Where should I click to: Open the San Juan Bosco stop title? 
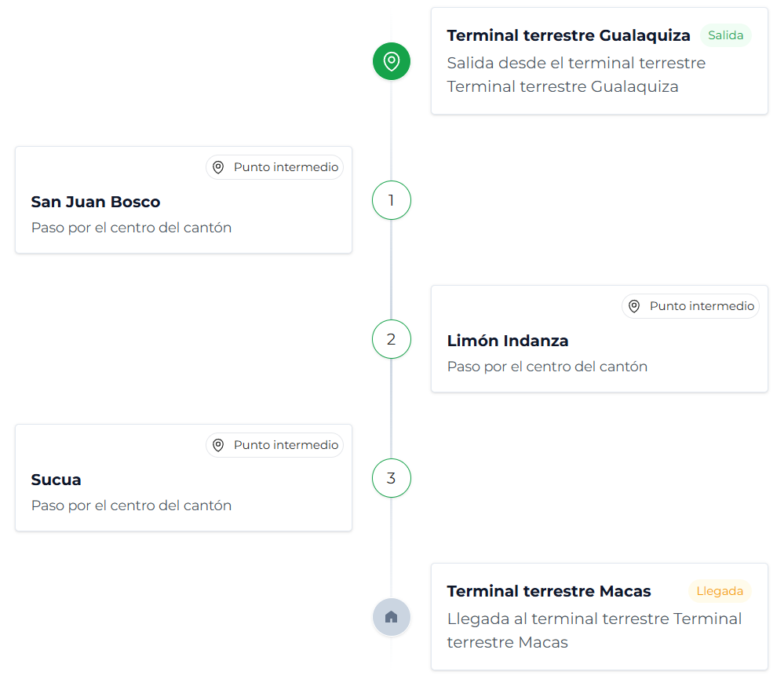[96, 202]
